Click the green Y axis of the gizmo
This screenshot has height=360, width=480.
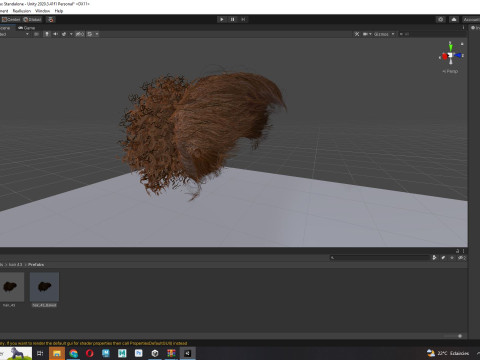coord(450,47)
